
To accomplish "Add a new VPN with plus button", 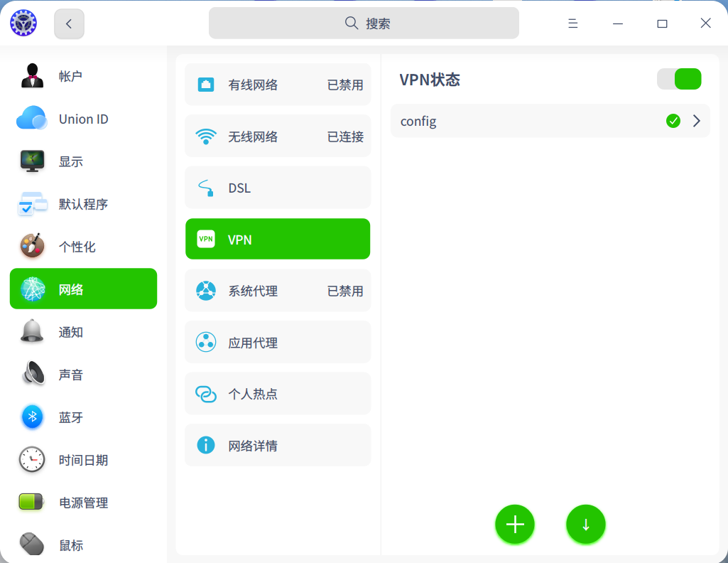I will pyautogui.click(x=515, y=524).
